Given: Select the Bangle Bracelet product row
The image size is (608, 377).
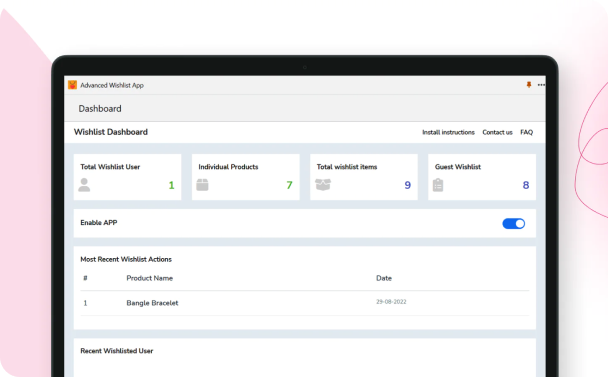Looking at the screenshot, I should 305,303.
